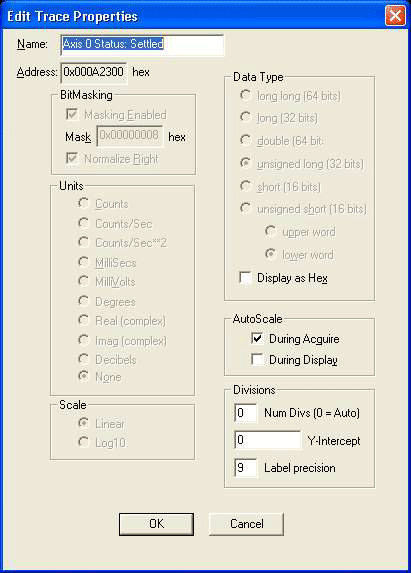Toggle the Normalize Right checkbox

pyautogui.click(x=72, y=159)
